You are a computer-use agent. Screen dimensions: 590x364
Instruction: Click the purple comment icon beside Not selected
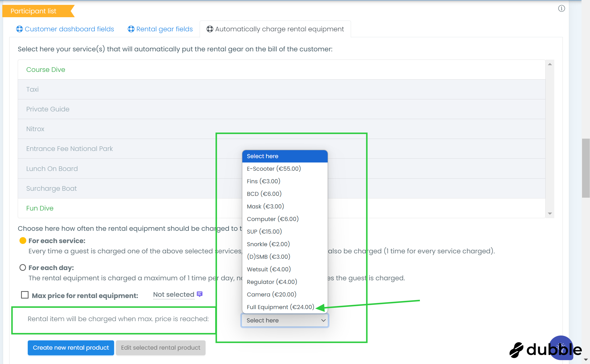point(200,294)
